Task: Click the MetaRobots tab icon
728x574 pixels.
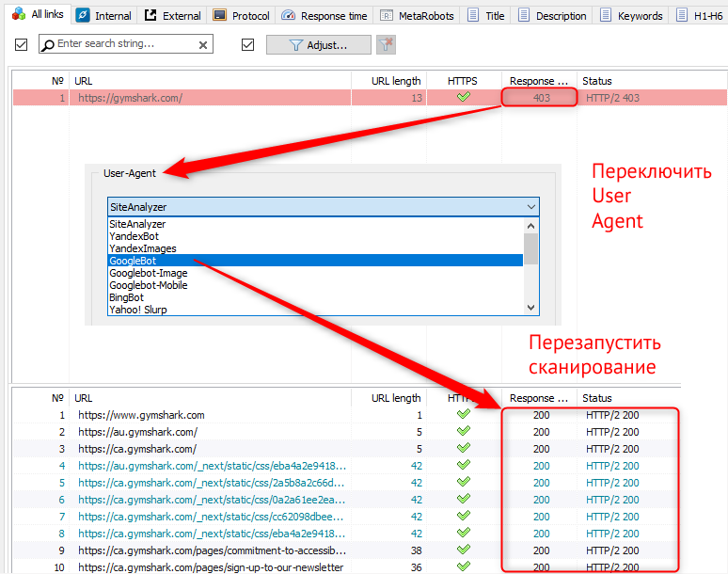Action: pyautogui.click(x=387, y=15)
